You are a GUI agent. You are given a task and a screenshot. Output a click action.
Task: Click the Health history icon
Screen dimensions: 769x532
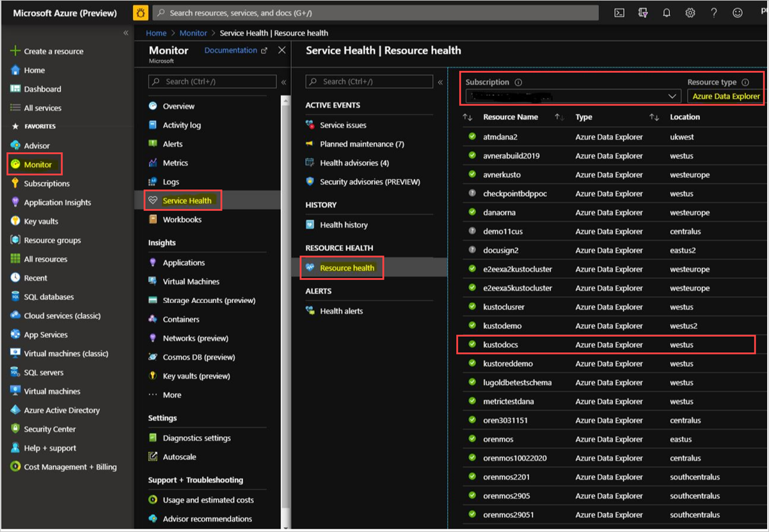(310, 225)
